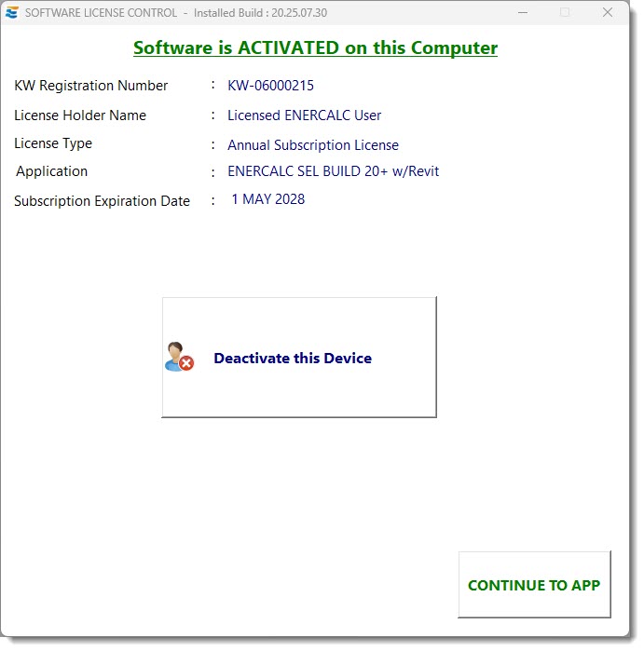This screenshot has height=651, width=644.
Task: Close the Software License Control window
Action: (608, 12)
